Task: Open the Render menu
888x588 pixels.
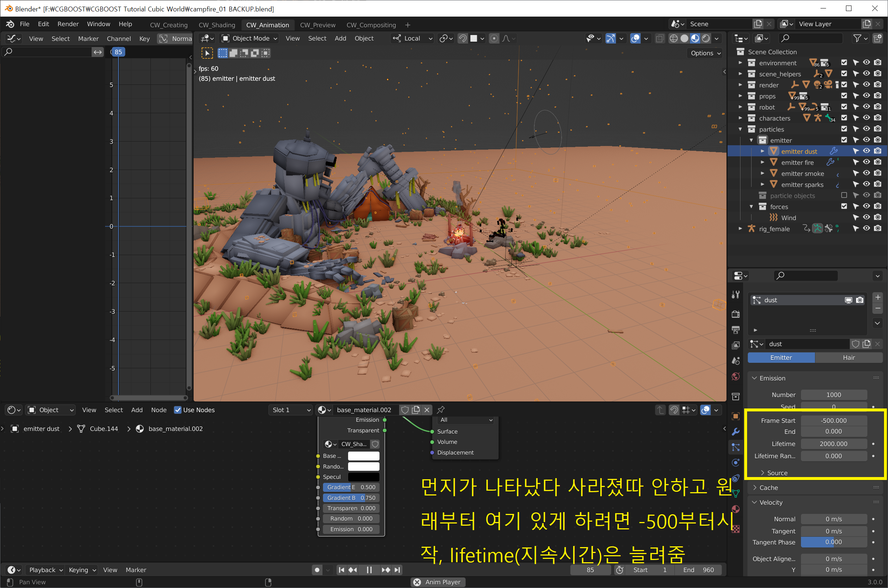Action: (x=67, y=24)
